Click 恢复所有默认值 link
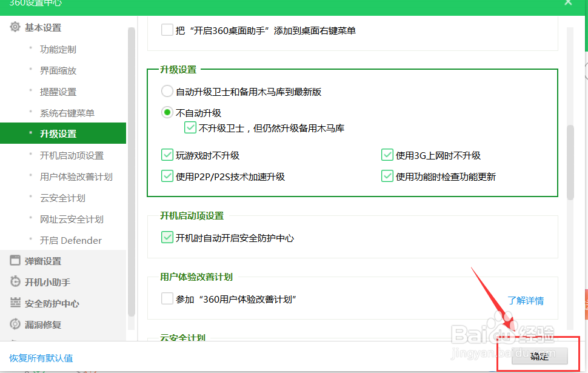588x373 pixels. 41,358
